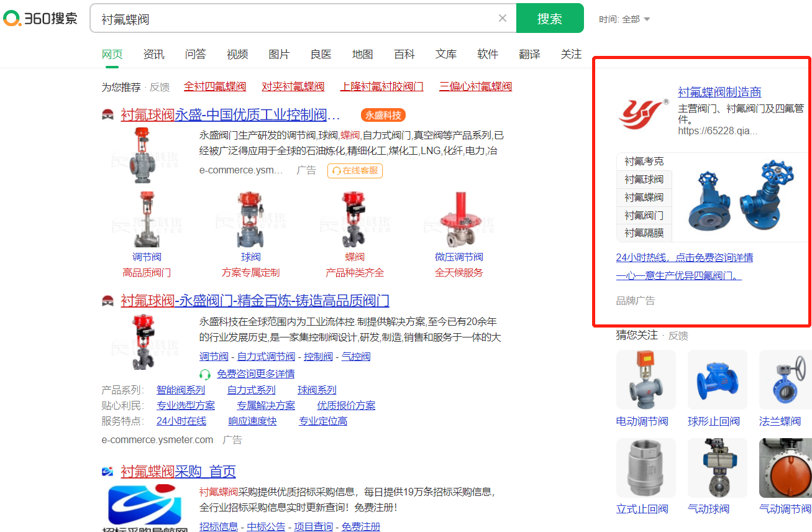Select 衬氟考克 in the ad category list

644,162
